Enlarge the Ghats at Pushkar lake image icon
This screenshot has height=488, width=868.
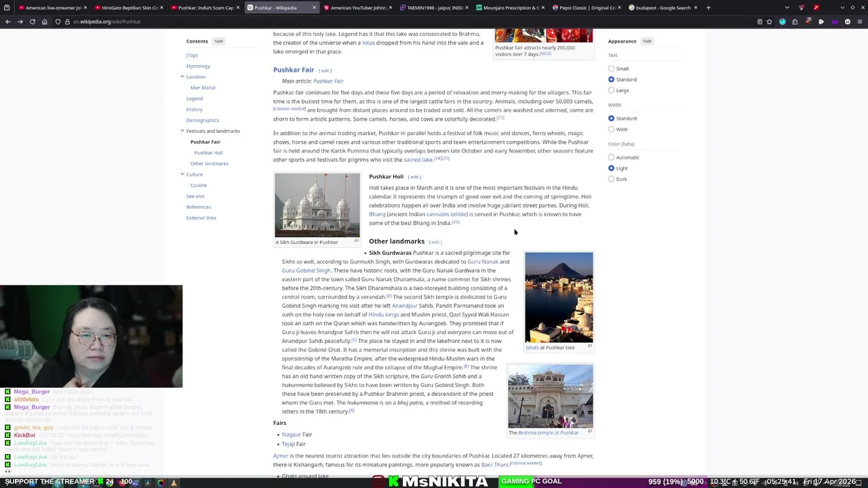point(589,346)
